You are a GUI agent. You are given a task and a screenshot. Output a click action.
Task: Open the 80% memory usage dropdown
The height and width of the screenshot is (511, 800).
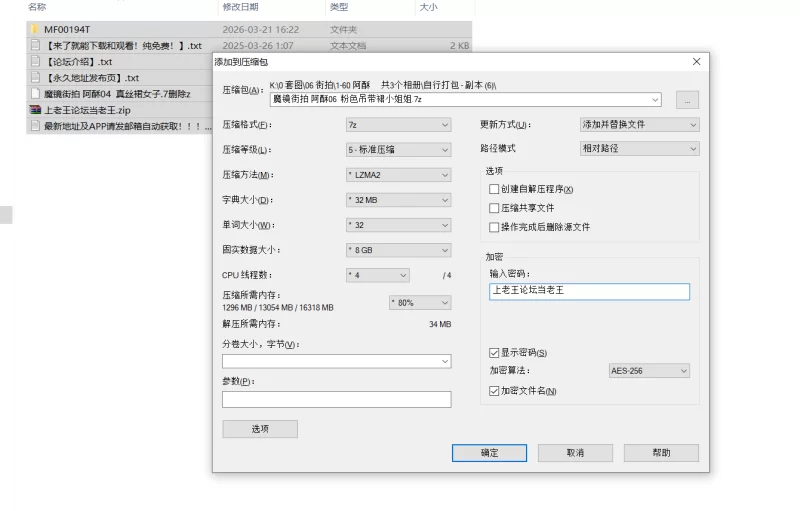420,302
